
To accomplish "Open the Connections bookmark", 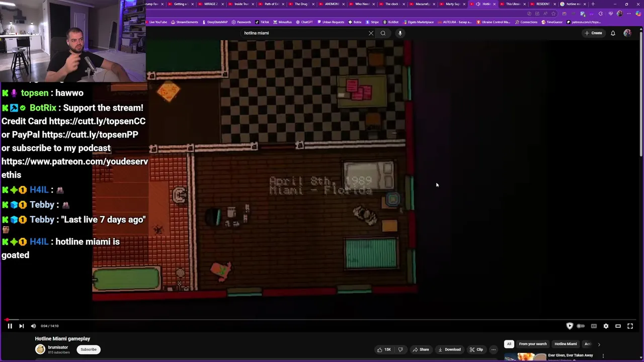I will 526,22.
